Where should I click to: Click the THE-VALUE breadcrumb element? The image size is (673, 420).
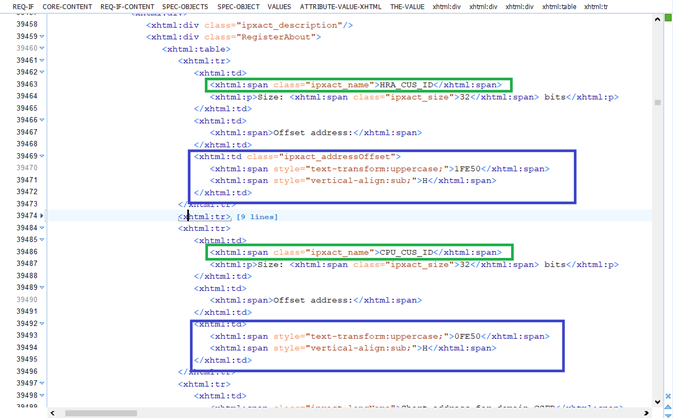pyautogui.click(x=407, y=6)
